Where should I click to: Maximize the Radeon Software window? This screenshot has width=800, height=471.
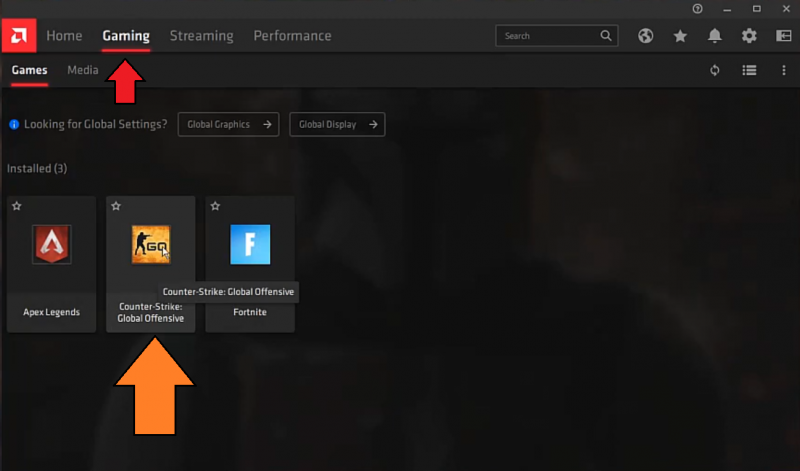(x=757, y=9)
